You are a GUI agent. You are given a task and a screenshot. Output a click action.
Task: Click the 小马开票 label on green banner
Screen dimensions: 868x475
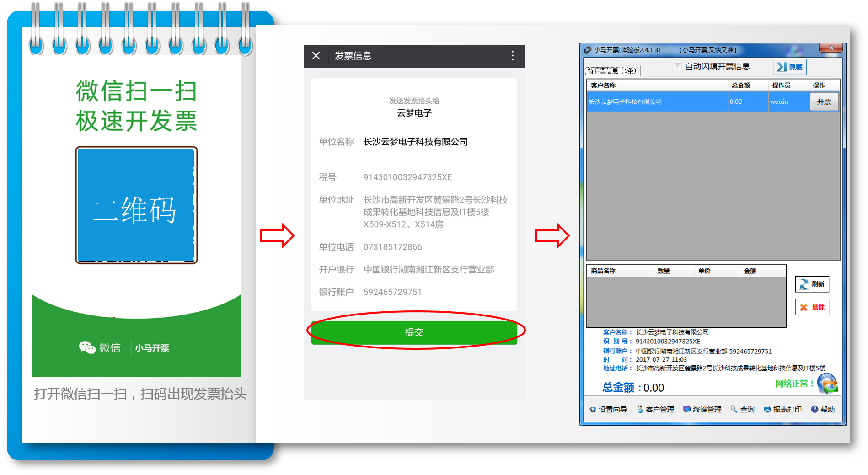click(152, 348)
